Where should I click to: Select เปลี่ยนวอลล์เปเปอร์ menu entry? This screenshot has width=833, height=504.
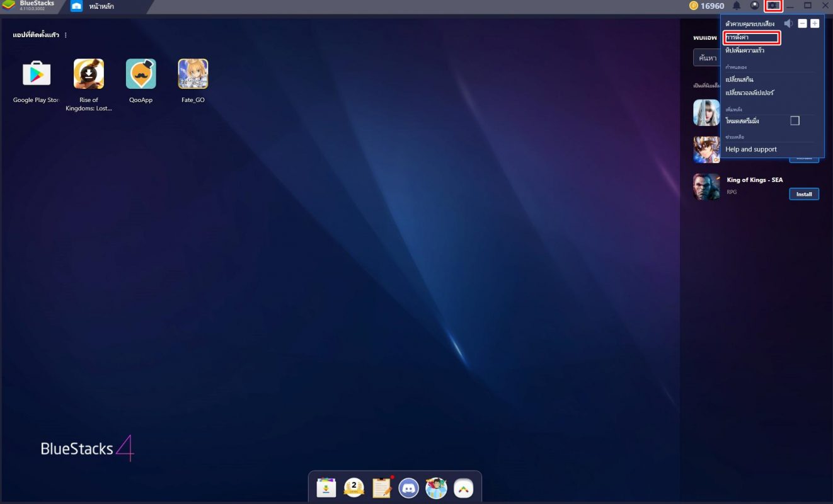point(750,93)
